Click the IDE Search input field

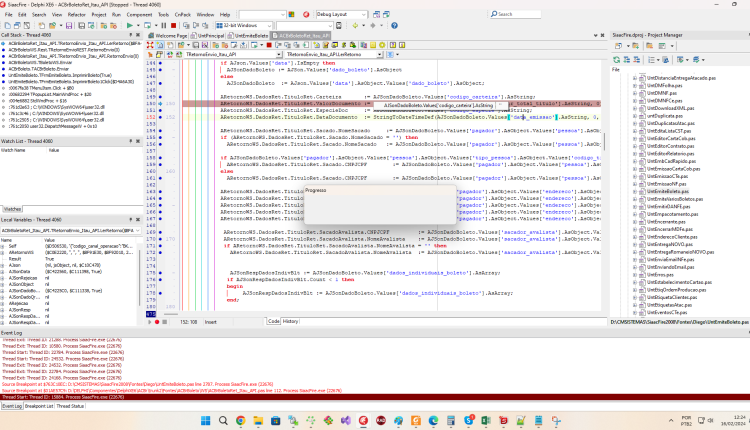515,14
